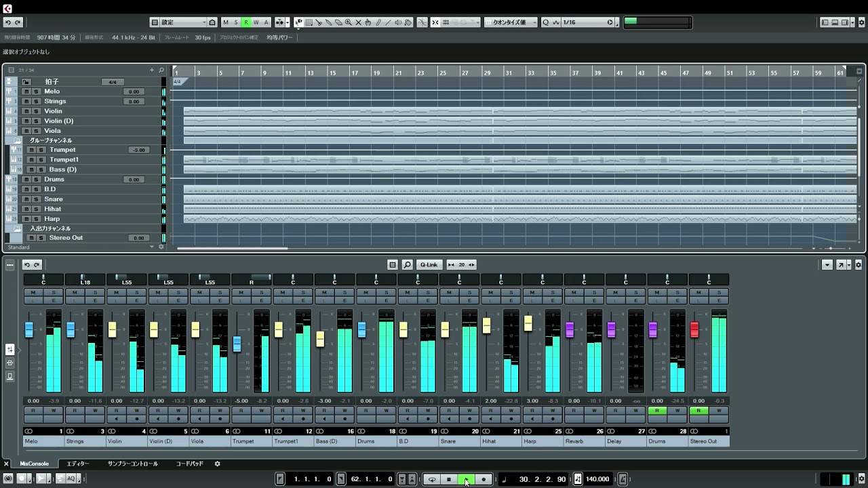Open the クオンタイズ値 grid type dropdown
Image resolution: width=868 pixels, height=488 pixels.
coord(511,22)
